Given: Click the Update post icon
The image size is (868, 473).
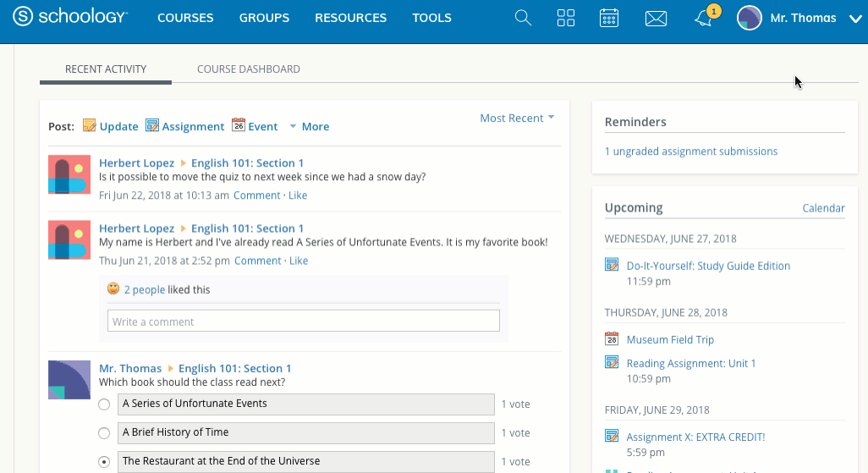Looking at the screenshot, I should tap(89, 125).
